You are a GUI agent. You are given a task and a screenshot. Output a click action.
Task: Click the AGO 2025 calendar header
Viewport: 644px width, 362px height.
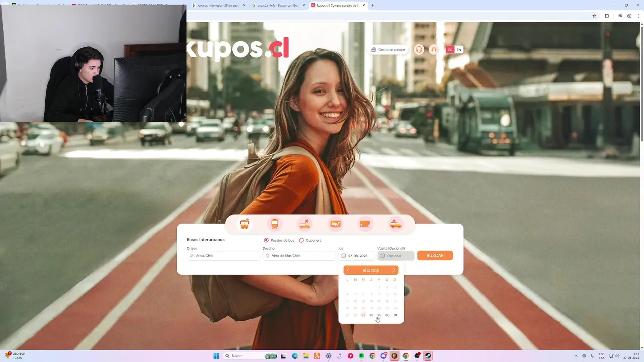tap(371, 270)
